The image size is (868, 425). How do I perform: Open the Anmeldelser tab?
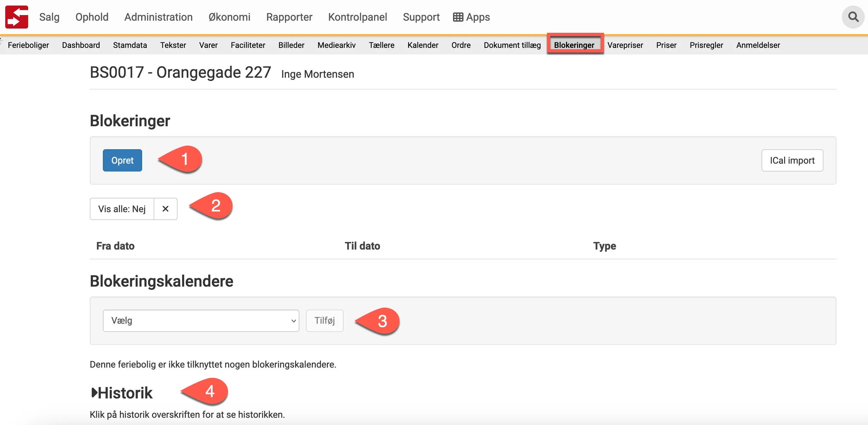(758, 45)
